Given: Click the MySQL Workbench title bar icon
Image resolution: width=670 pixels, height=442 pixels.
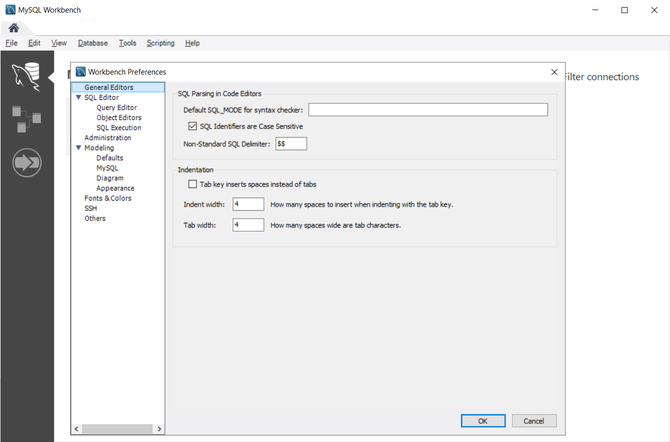Looking at the screenshot, I should tap(10, 10).
